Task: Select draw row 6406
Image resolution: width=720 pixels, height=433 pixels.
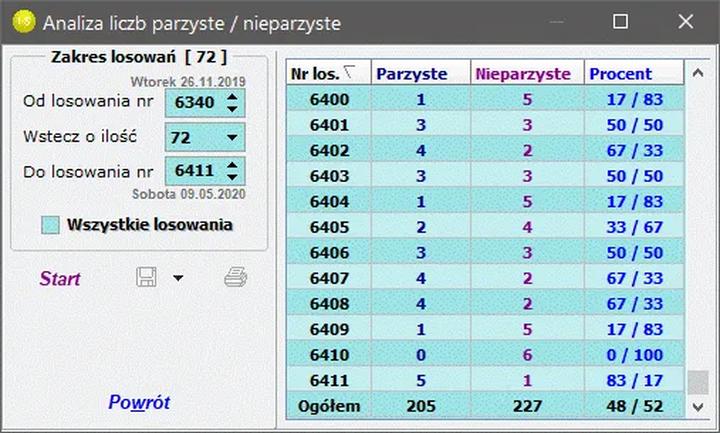Action: coord(485,253)
